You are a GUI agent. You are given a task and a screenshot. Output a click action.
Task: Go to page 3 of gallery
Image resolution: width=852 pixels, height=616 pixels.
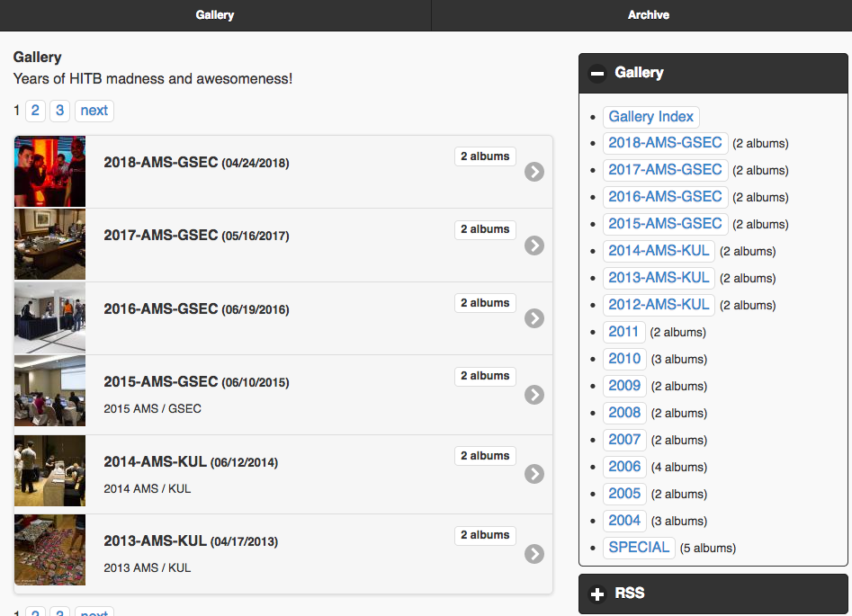pos(59,111)
